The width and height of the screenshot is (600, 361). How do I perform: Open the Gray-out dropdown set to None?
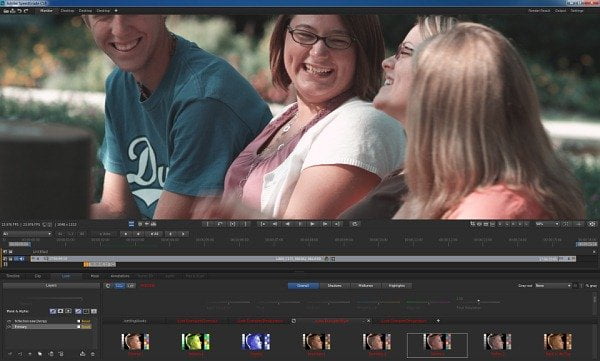[553, 286]
